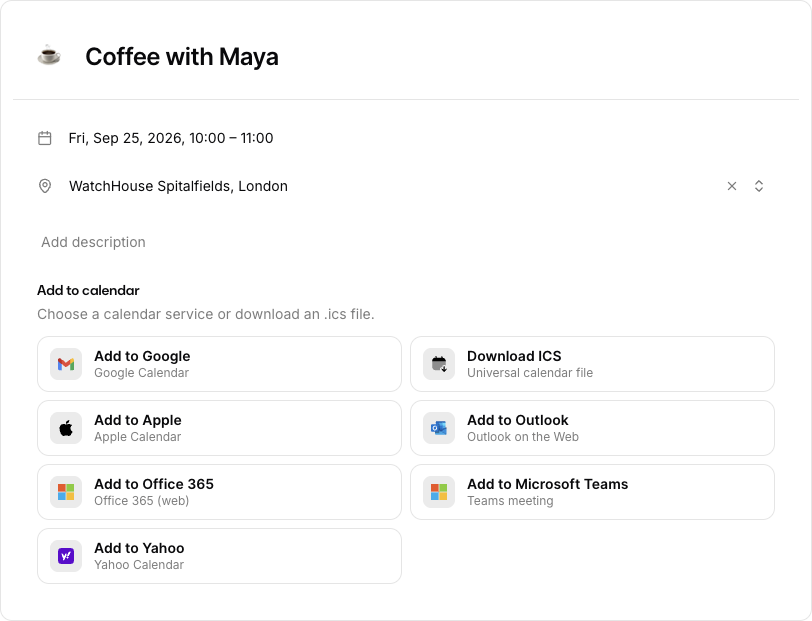
Task: Edit the event title Coffee with Maya
Action: click(x=182, y=56)
